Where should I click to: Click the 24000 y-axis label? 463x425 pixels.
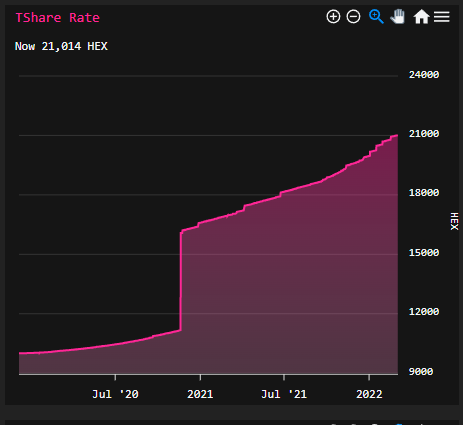(424, 75)
